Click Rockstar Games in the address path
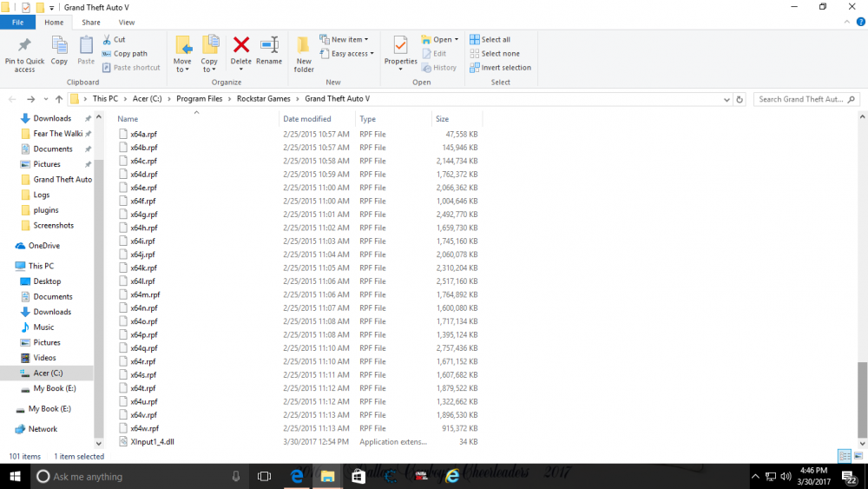Screen dimensions: 868x489 (x=264, y=98)
